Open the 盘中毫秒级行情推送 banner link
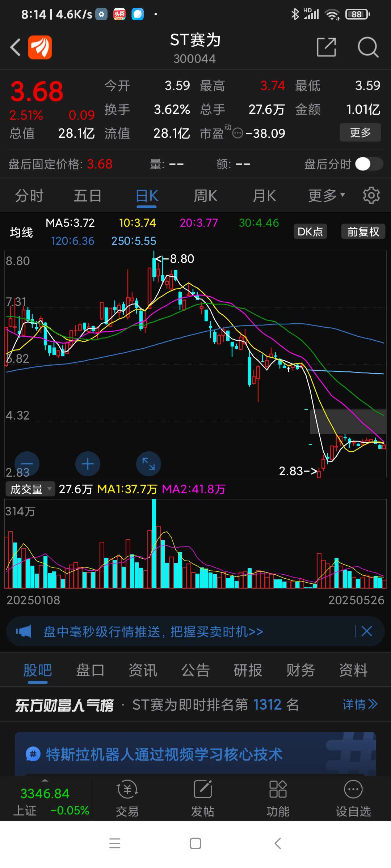This screenshot has height=868, width=391. point(153,631)
